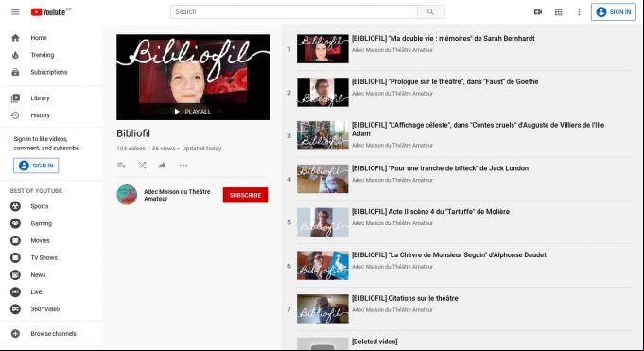Select Browse channels in sidebar
The image size is (644, 351).
(53, 334)
